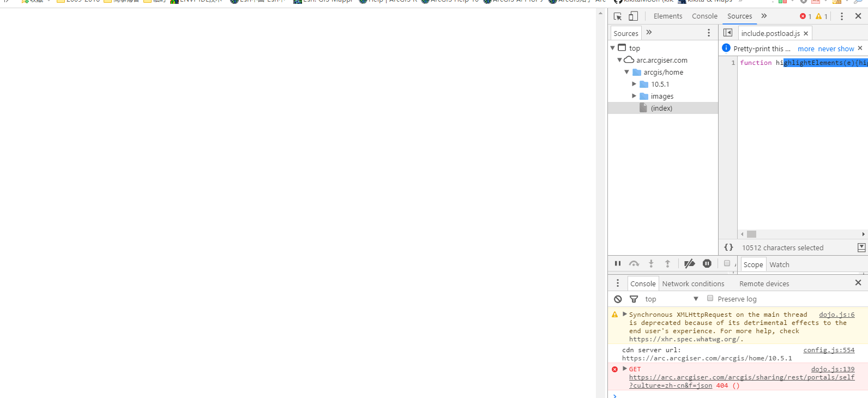Click the editor scrollbar left arrow
868x398 pixels.
[742, 234]
